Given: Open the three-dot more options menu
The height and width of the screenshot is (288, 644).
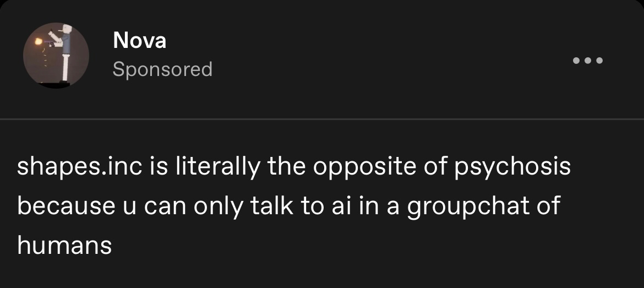Looking at the screenshot, I should (x=588, y=60).
